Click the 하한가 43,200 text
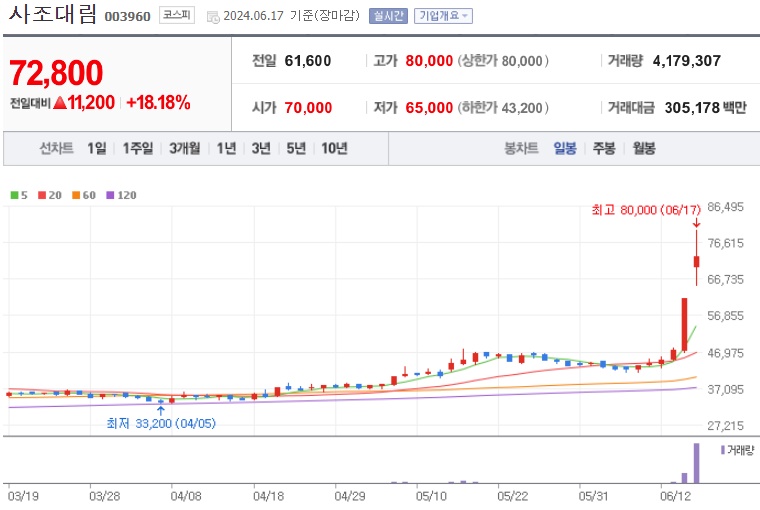This screenshot has width=760, height=510. tap(503, 107)
